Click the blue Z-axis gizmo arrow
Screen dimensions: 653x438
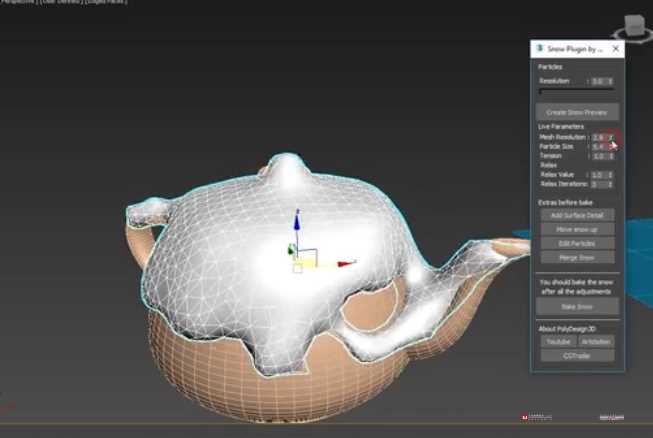[297, 221]
